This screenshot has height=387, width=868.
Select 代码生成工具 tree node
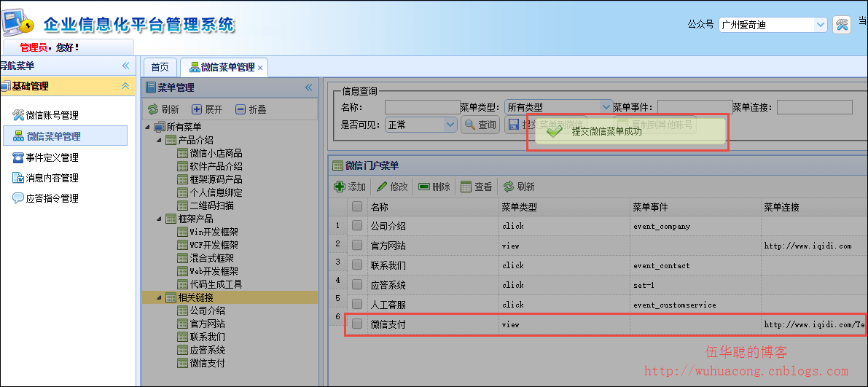pyautogui.click(x=215, y=284)
